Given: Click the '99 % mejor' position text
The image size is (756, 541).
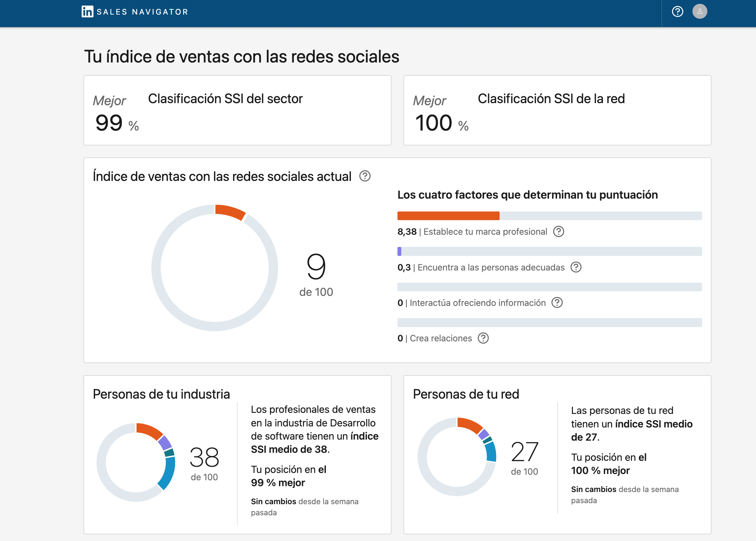Looking at the screenshot, I should 278,483.
